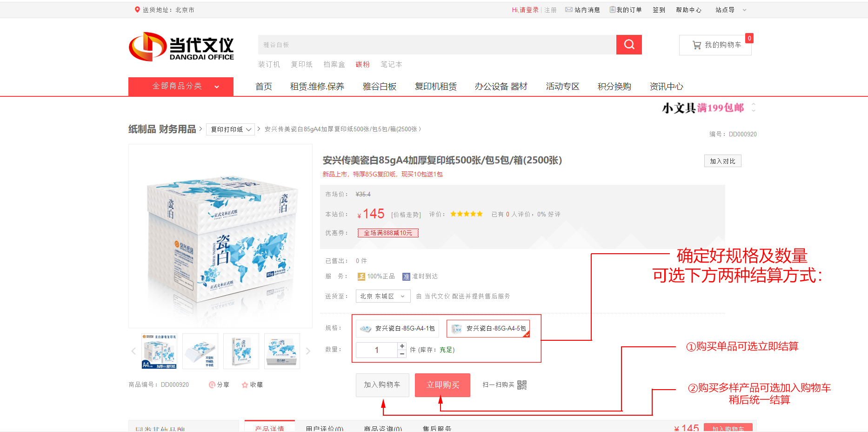Click the 笔记本 hot search keyword
Screen dimensions: 868x432
click(x=391, y=64)
